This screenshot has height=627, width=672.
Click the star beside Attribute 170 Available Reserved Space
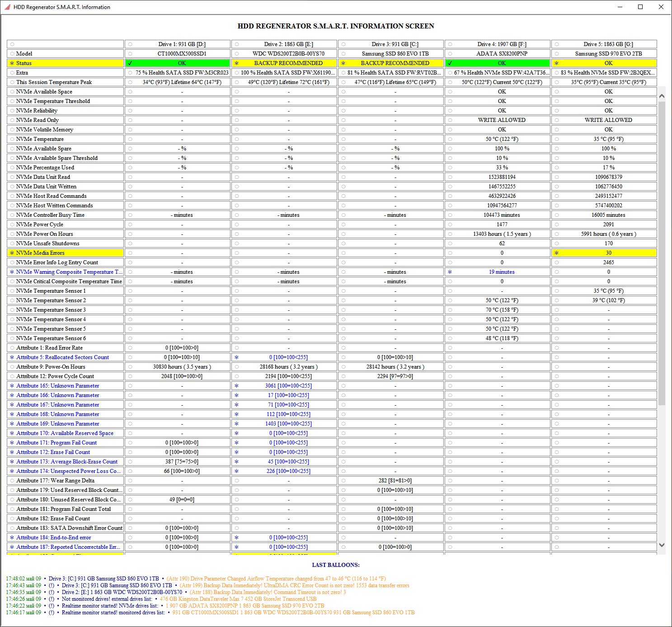(x=12, y=433)
